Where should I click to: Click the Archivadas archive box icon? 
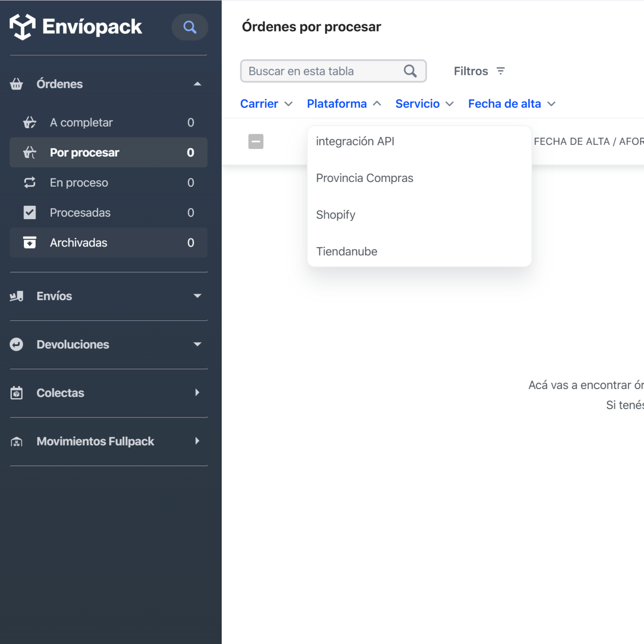tap(30, 242)
